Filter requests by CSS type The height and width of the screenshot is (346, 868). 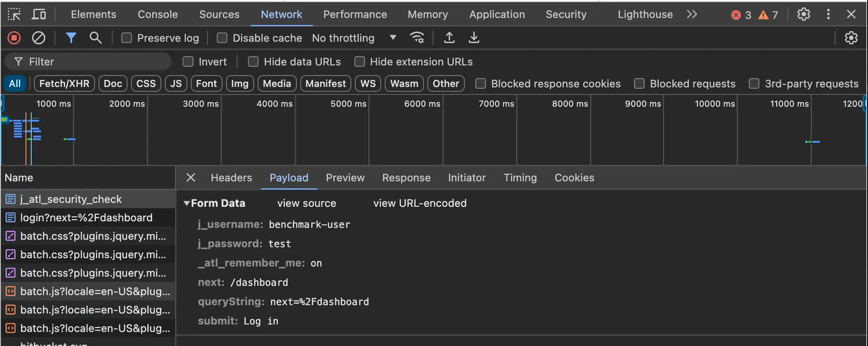coord(146,83)
